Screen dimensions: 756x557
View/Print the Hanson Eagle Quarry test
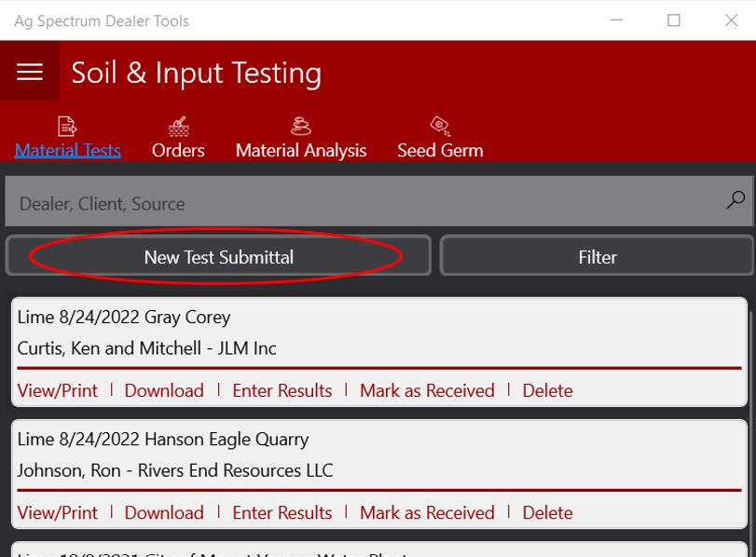(x=56, y=512)
